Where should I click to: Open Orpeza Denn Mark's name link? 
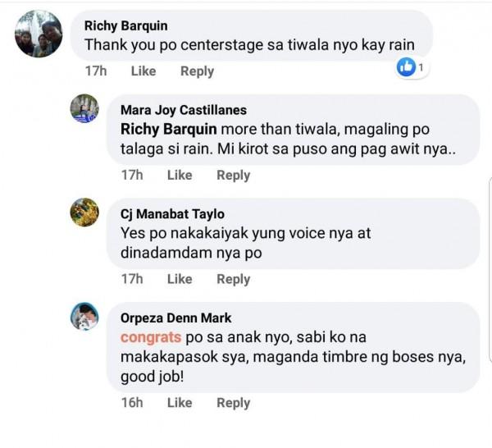(x=175, y=318)
